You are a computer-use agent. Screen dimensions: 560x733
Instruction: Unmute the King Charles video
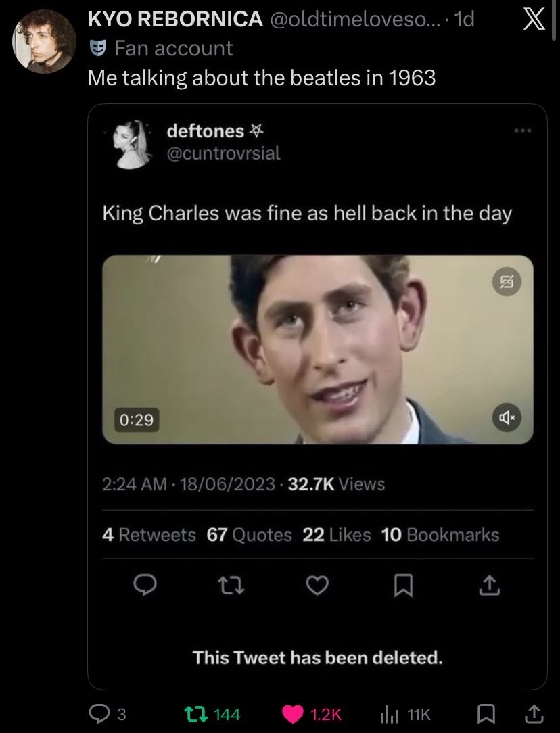coord(507,417)
